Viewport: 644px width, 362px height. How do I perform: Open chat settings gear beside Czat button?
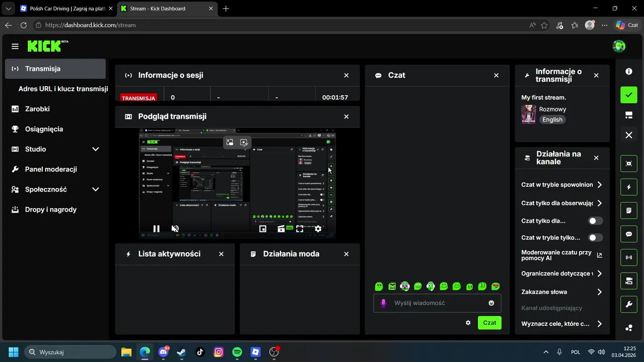click(x=468, y=323)
